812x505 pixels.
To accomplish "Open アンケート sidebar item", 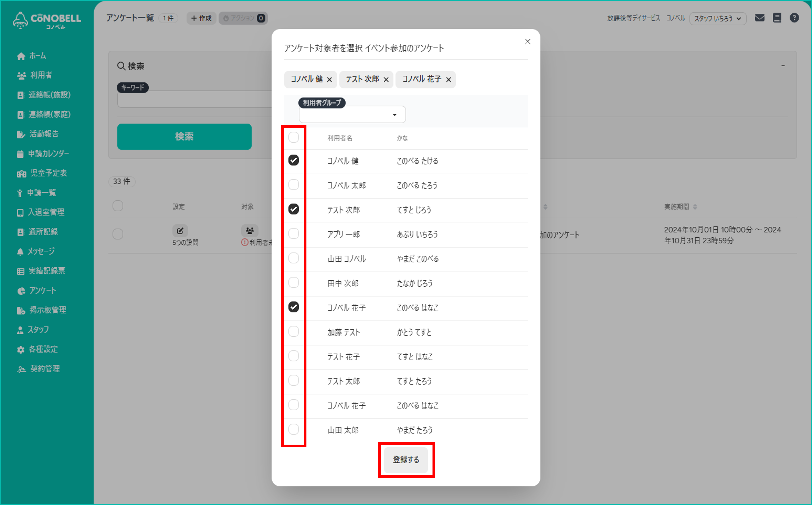I will (36, 291).
